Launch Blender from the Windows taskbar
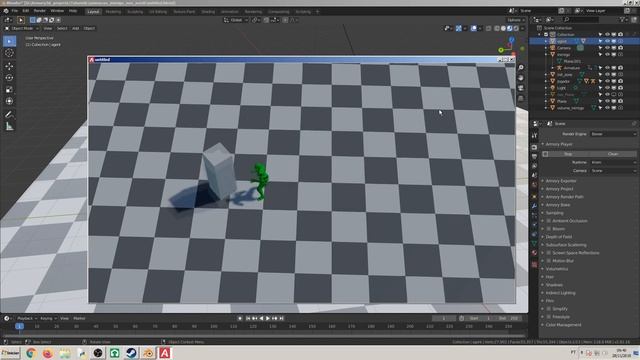This screenshot has height=360, width=640. [x=148, y=353]
